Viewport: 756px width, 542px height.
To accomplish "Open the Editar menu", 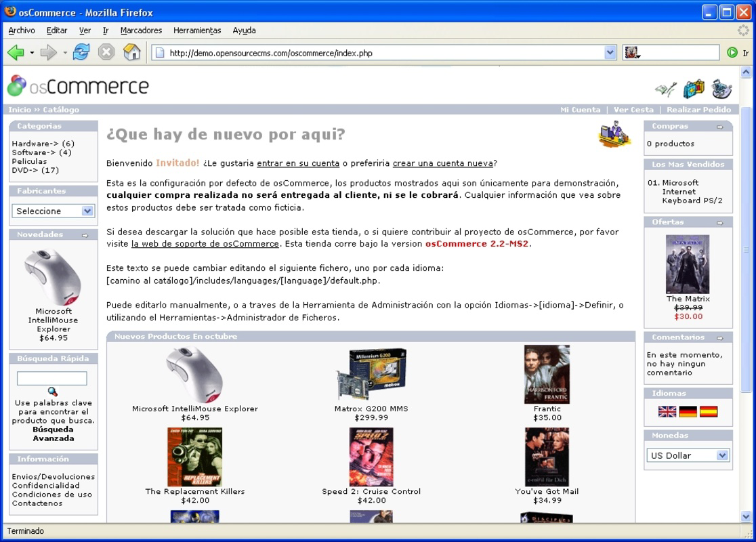I will point(57,30).
